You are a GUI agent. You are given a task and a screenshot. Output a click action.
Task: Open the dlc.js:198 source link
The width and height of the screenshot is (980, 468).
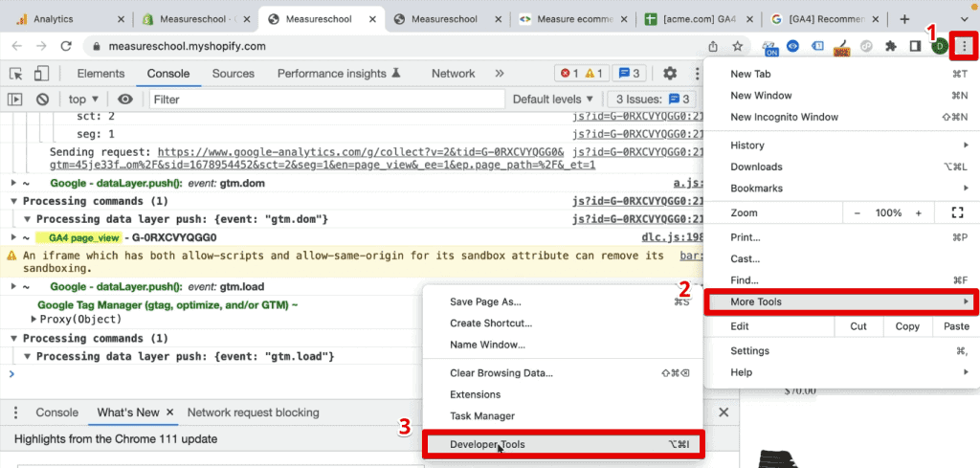pyautogui.click(x=673, y=237)
